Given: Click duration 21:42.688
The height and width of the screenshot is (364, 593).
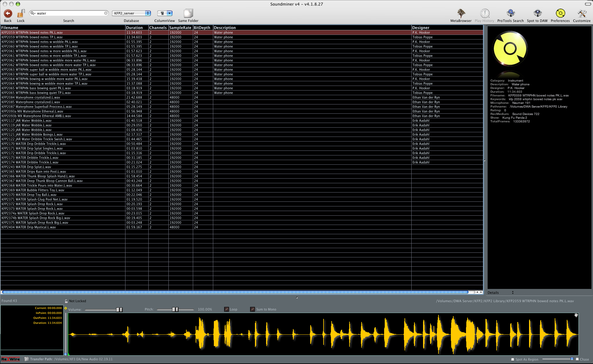Looking at the screenshot, I should point(134,97).
